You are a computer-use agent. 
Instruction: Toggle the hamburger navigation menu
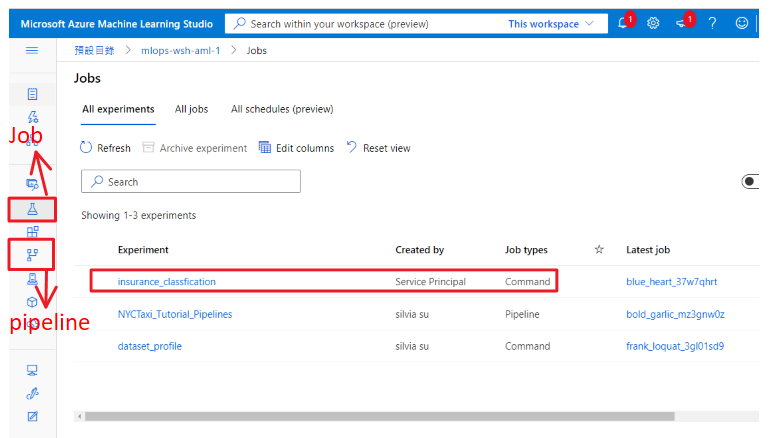32,50
